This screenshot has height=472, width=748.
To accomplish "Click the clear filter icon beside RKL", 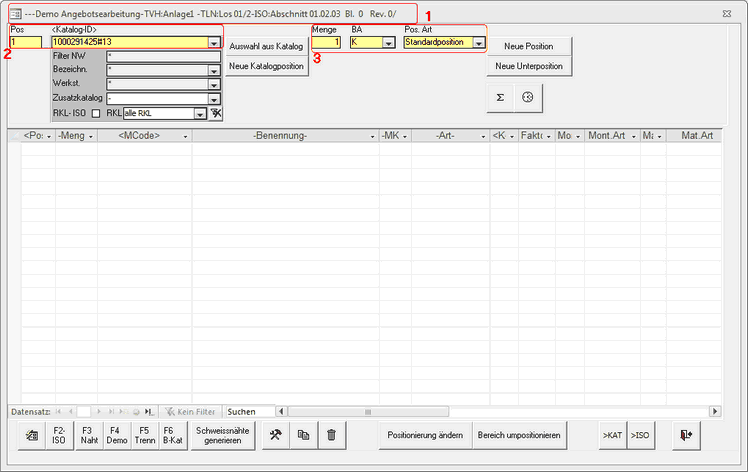I will [x=215, y=114].
